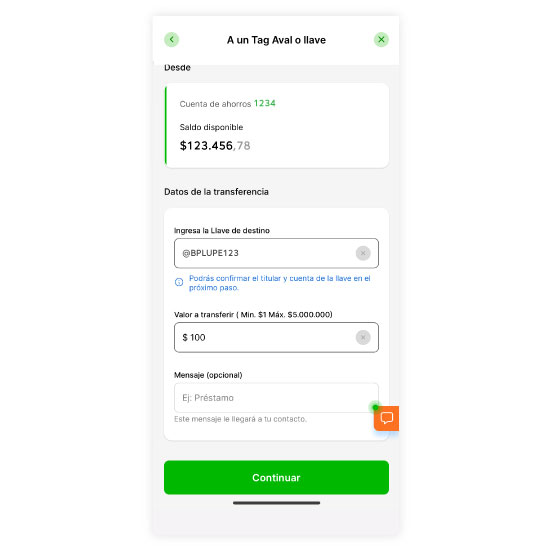Tap 'Este mensaje le llegará a tu contacto' note

click(x=241, y=419)
